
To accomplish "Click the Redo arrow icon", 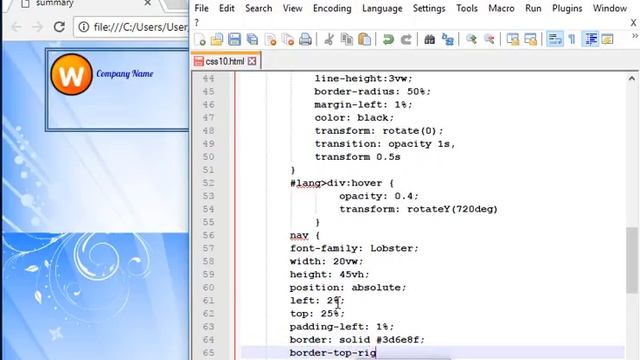I will 406,39.
